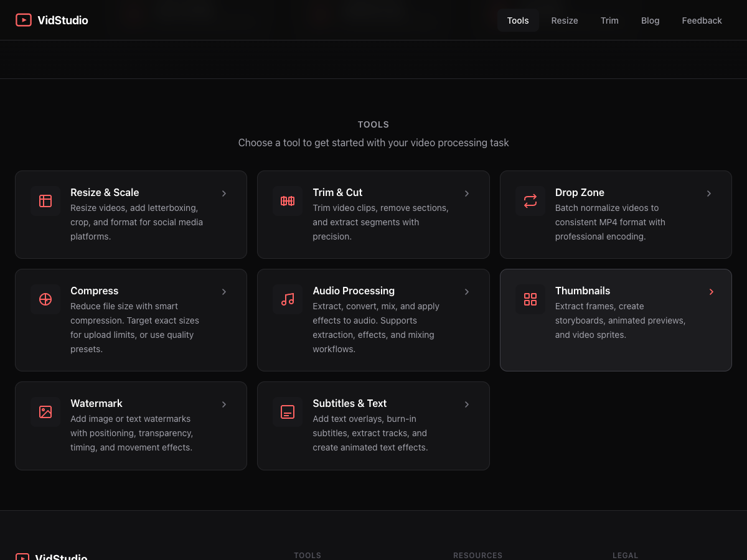
Task: Expand the Watermark card chevron arrow
Action: (x=224, y=404)
